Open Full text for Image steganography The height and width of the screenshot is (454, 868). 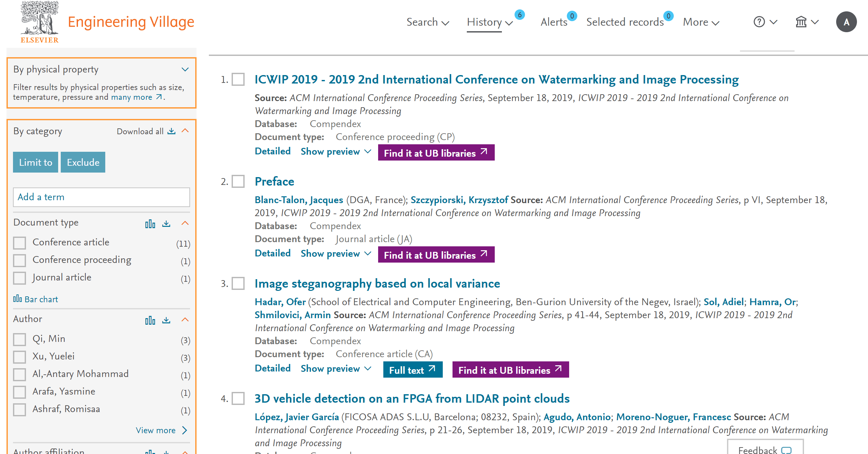[x=413, y=370]
